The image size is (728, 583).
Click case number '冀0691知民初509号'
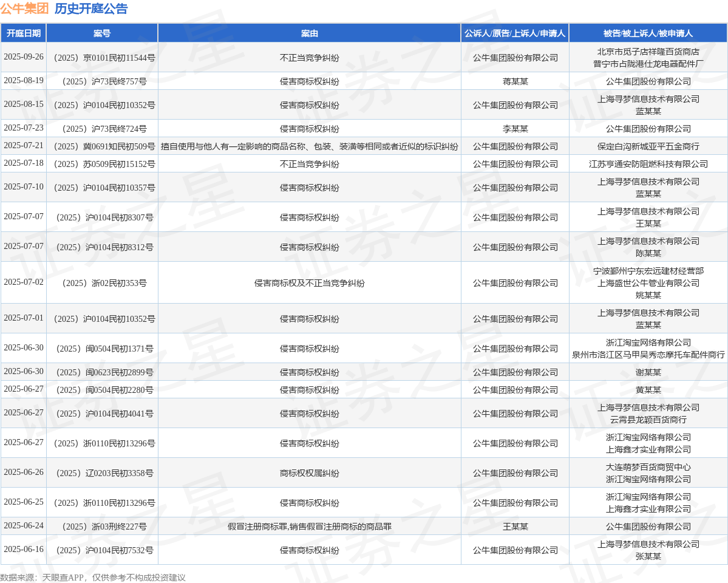[x=104, y=146]
